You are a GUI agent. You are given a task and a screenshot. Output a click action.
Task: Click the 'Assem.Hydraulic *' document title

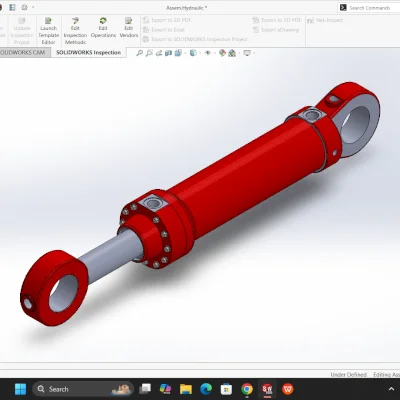(x=187, y=8)
